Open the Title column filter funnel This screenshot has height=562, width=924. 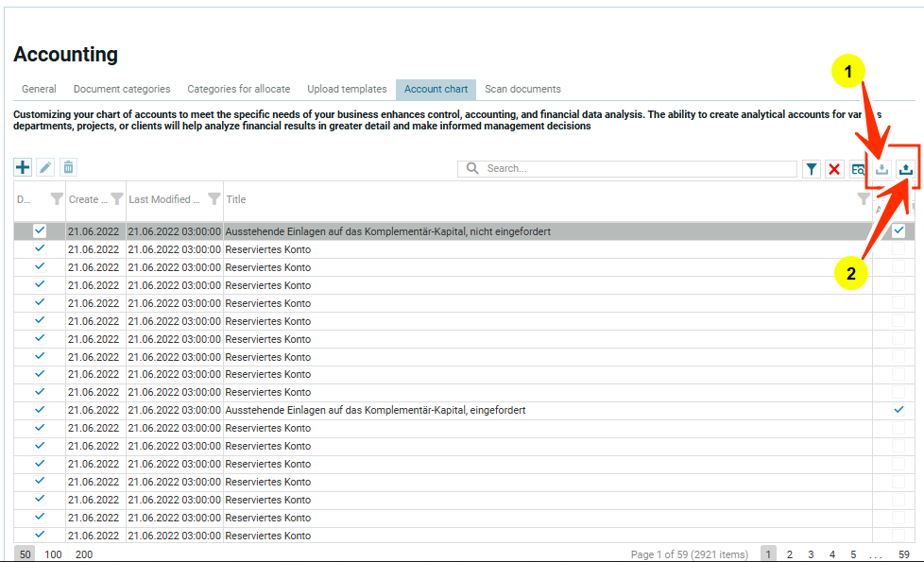pos(863,199)
